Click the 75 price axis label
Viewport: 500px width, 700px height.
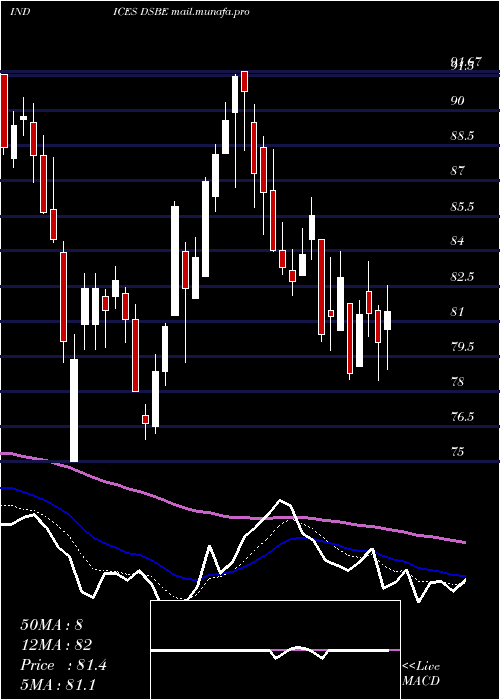[x=458, y=452]
